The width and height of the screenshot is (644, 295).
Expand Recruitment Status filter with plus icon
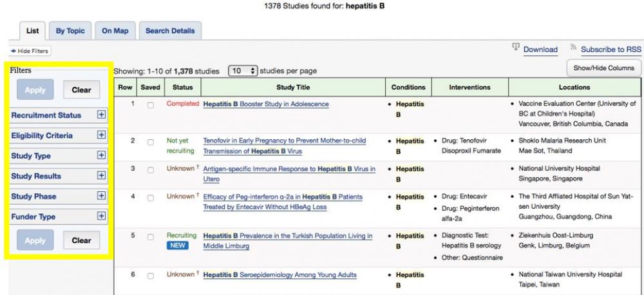click(x=101, y=115)
